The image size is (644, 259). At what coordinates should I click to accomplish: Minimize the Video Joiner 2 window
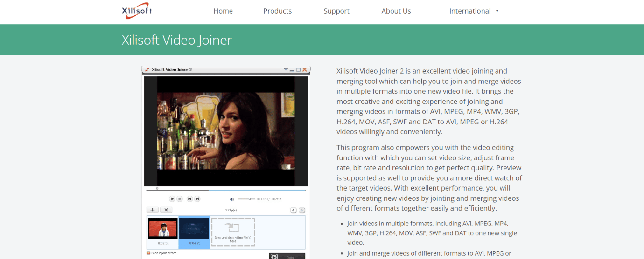click(292, 70)
